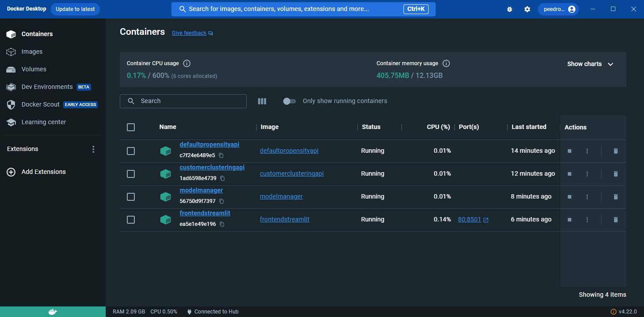644x317 pixels.
Task: Click the feedback speech bubble icon
Action: click(x=211, y=33)
